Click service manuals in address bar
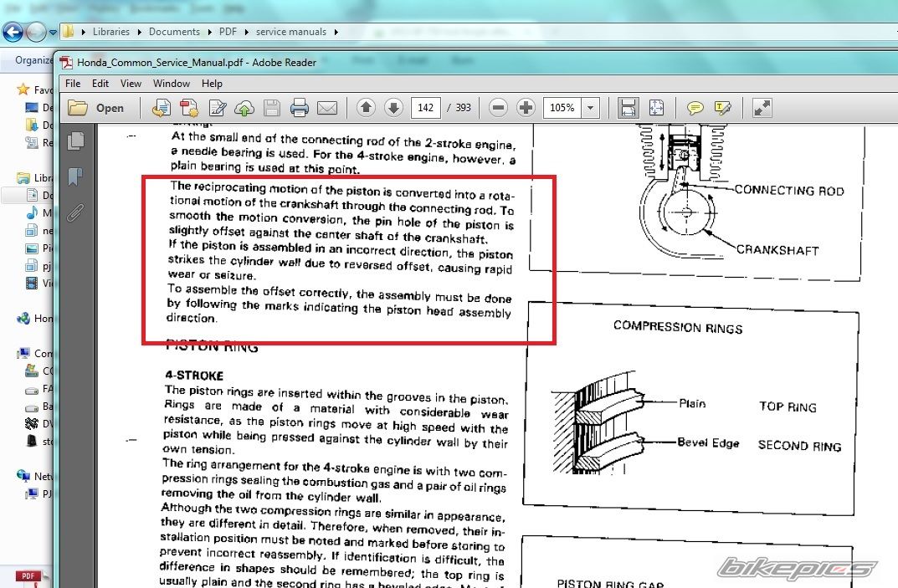 [x=291, y=32]
